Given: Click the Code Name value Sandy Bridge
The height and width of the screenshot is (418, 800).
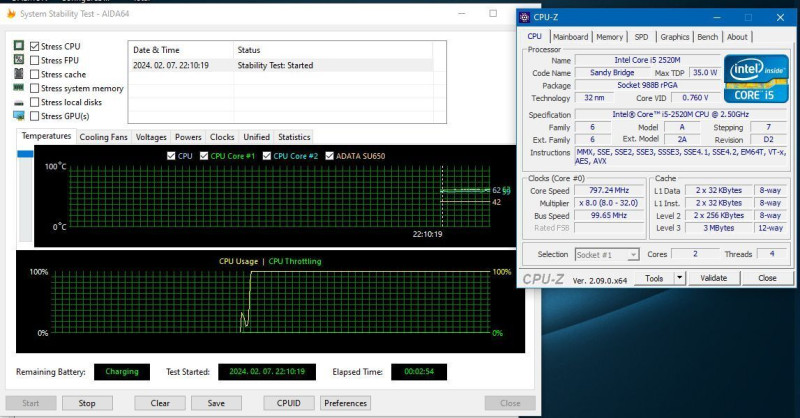Looking at the screenshot, I should tap(612, 72).
